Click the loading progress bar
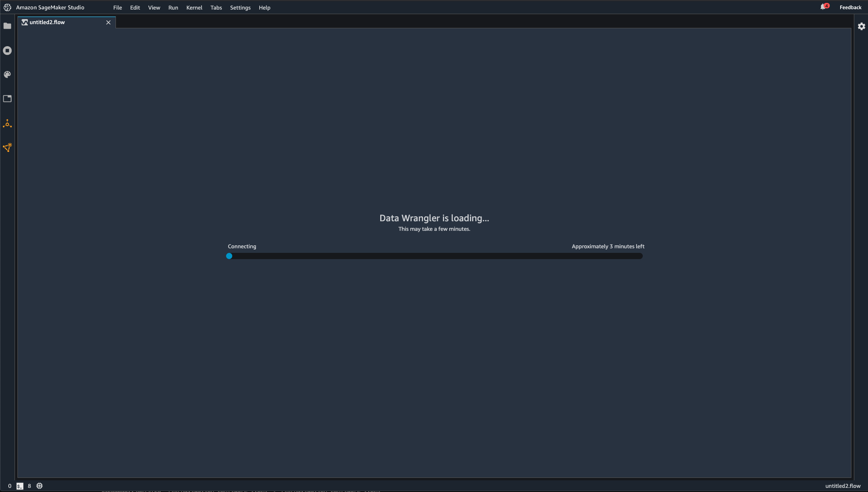Image resolution: width=868 pixels, height=492 pixels. click(435, 256)
